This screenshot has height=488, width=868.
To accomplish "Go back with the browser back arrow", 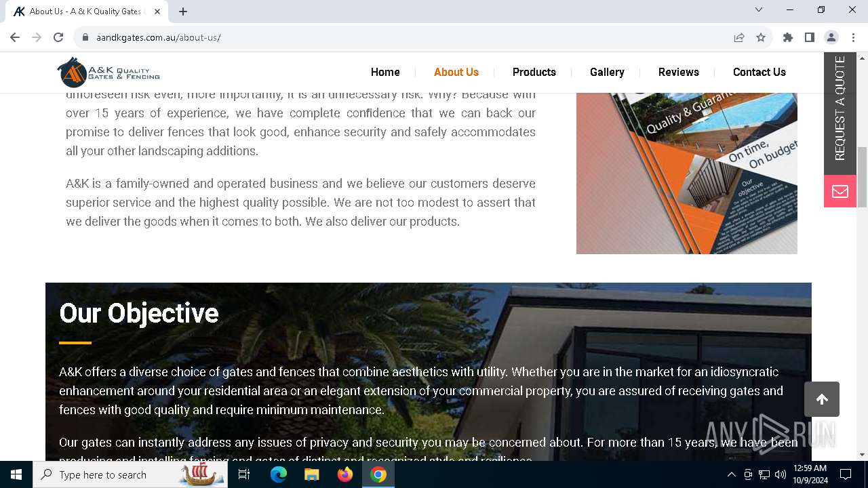I will click(15, 37).
